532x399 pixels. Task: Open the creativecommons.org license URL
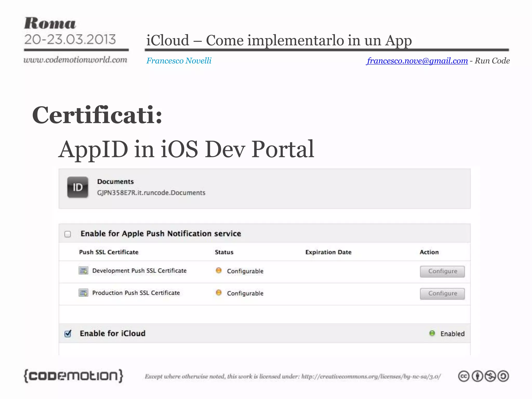371,376
